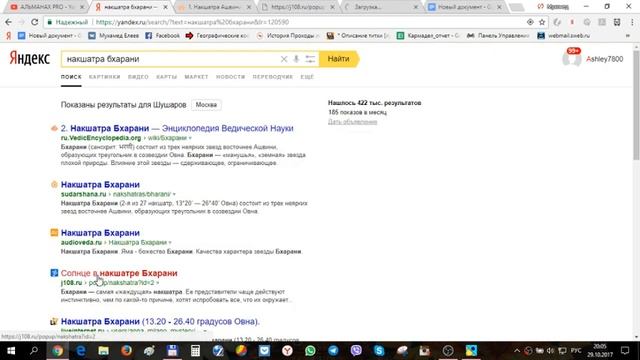Open the Переводчик search category
This screenshot has width=640, height=360.
click(273, 77)
